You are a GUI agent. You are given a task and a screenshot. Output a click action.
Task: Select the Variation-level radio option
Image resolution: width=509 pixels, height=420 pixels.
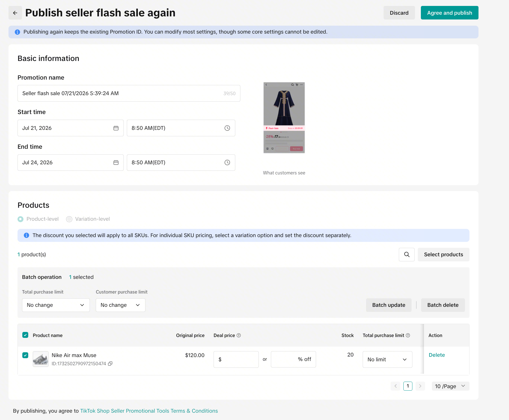click(69, 219)
